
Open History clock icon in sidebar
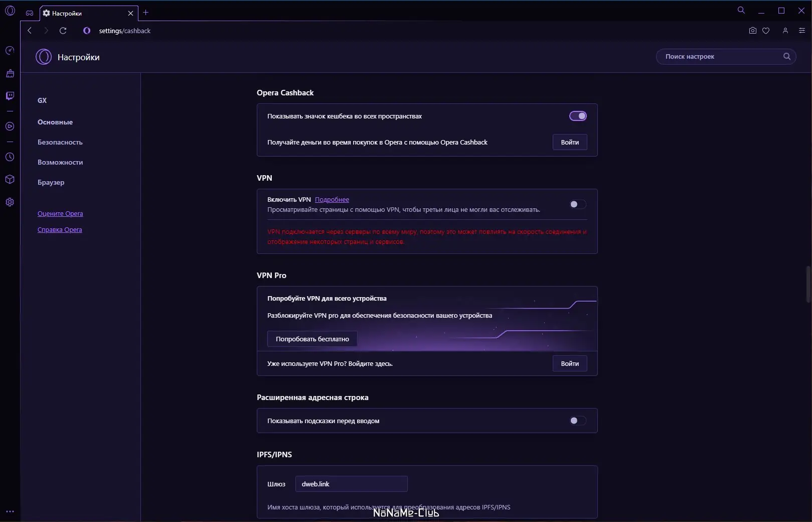click(x=10, y=157)
